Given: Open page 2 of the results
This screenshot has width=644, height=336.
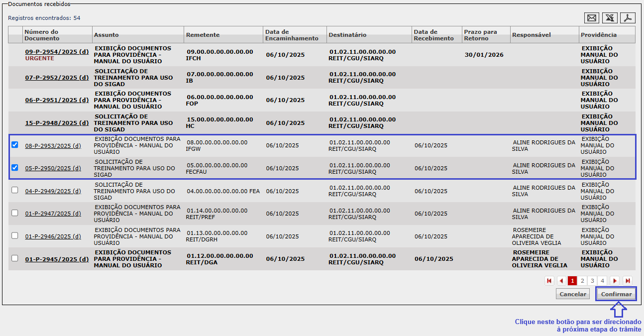Looking at the screenshot, I should point(582,281).
